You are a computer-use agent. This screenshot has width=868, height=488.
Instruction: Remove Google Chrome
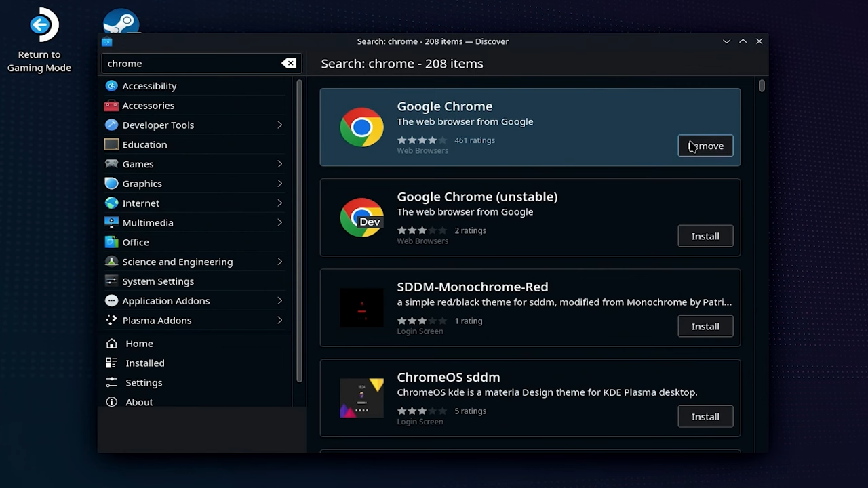tap(705, 146)
